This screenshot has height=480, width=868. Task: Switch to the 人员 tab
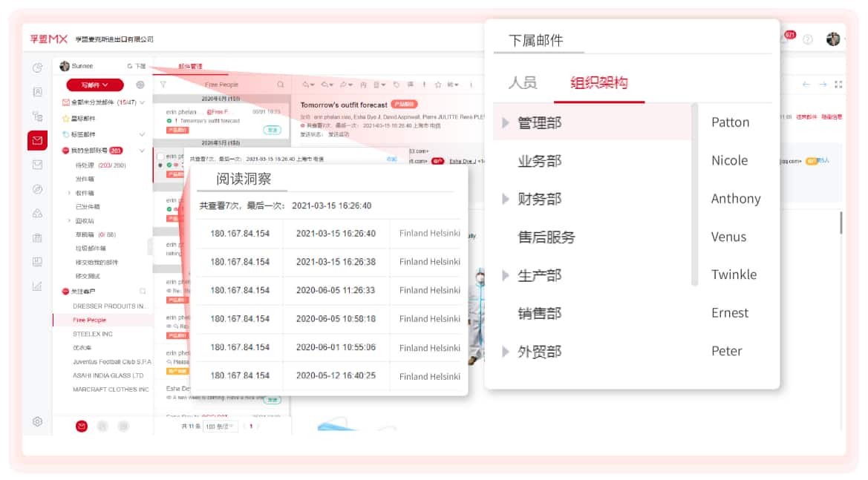[x=522, y=83]
